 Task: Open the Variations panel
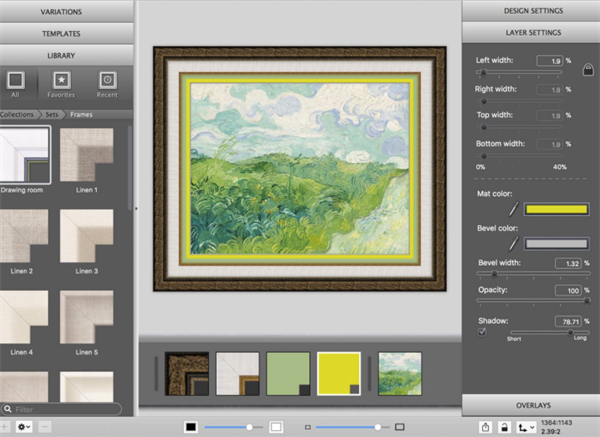[x=61, y=11]
